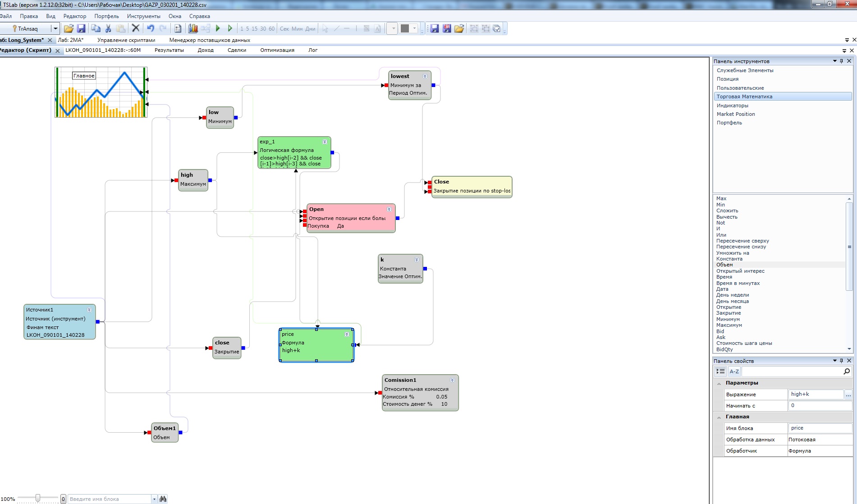The image size is (857, 504).
Task: Collapse the Параметры section
Action: click(719, 383)
